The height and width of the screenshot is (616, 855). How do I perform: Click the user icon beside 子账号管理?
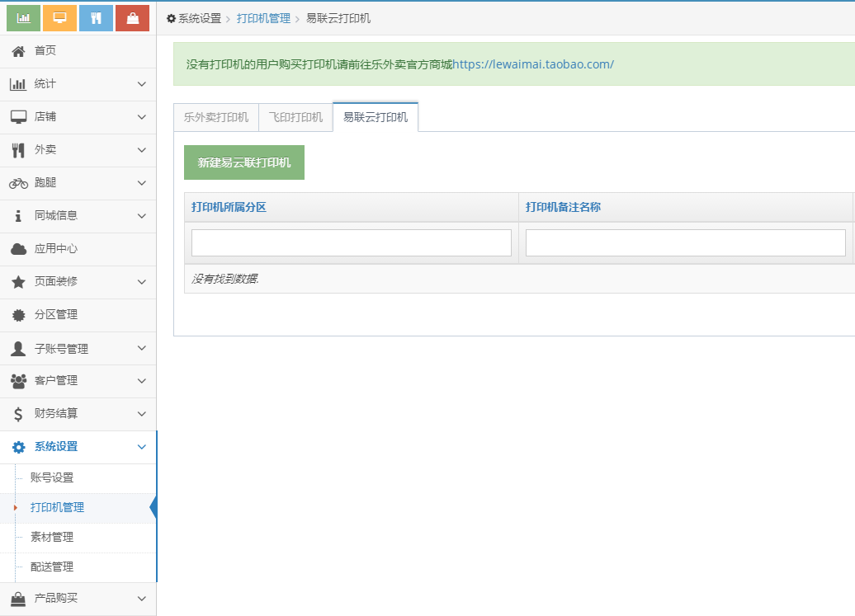tap(18, 349)
